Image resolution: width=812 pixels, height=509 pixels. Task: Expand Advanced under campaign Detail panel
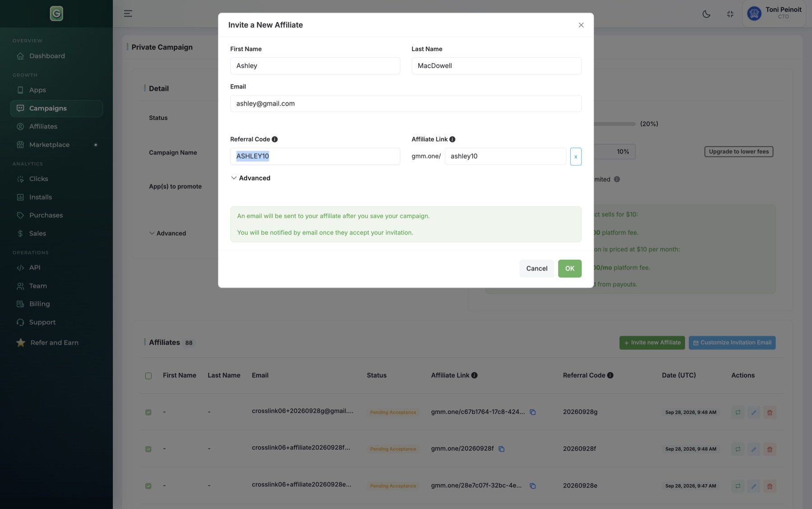click(167, 233)
